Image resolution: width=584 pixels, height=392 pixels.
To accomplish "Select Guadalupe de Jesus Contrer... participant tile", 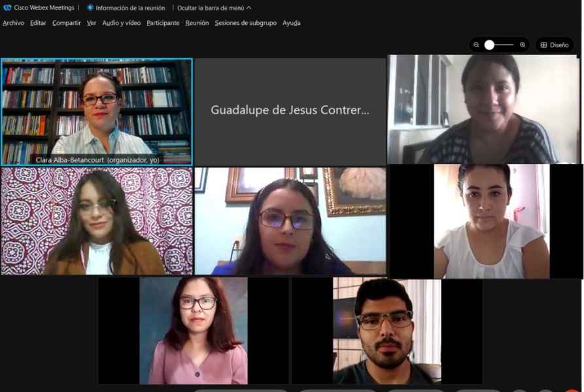I will click(x=290, y=112).
